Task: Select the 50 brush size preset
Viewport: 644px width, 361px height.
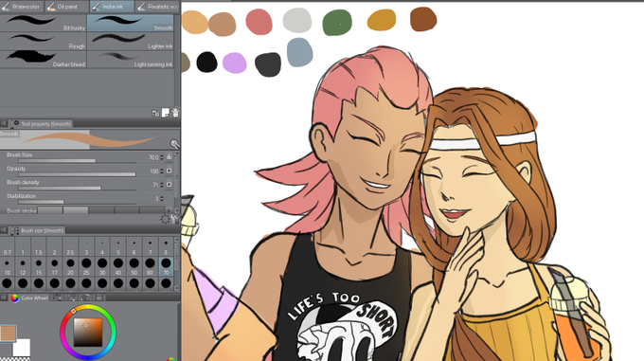Action: 134,266
